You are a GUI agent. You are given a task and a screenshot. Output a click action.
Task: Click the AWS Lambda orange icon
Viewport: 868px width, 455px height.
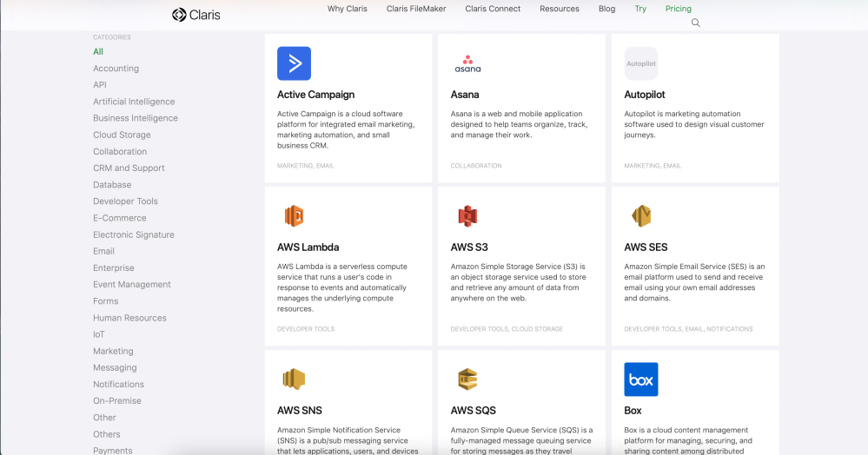(x=294, y=216)
